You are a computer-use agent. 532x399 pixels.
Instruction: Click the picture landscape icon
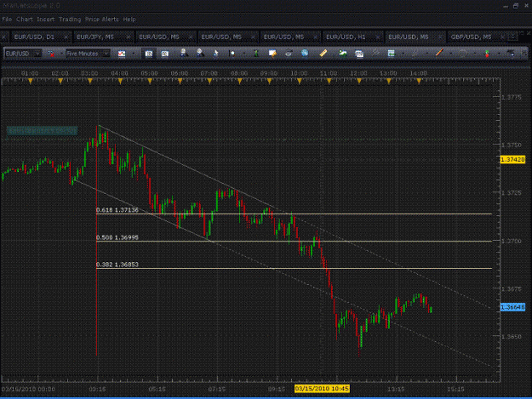[343, 54]
